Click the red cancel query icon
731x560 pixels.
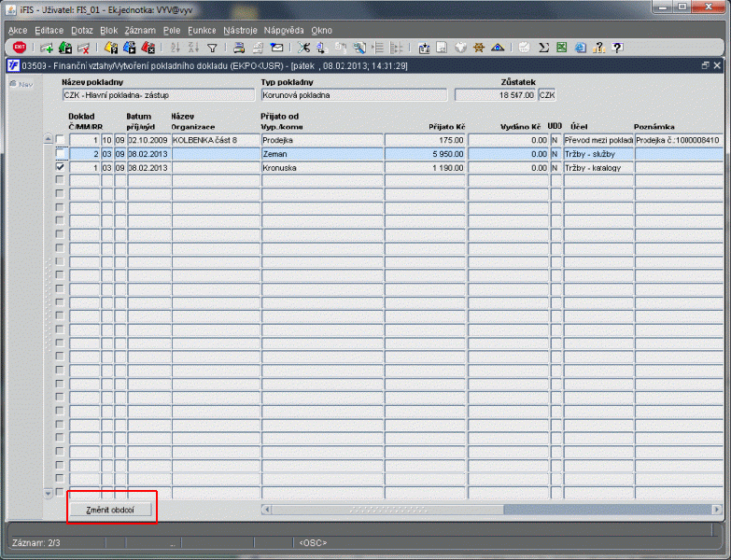pyautogui.click(x=148, y=48)
